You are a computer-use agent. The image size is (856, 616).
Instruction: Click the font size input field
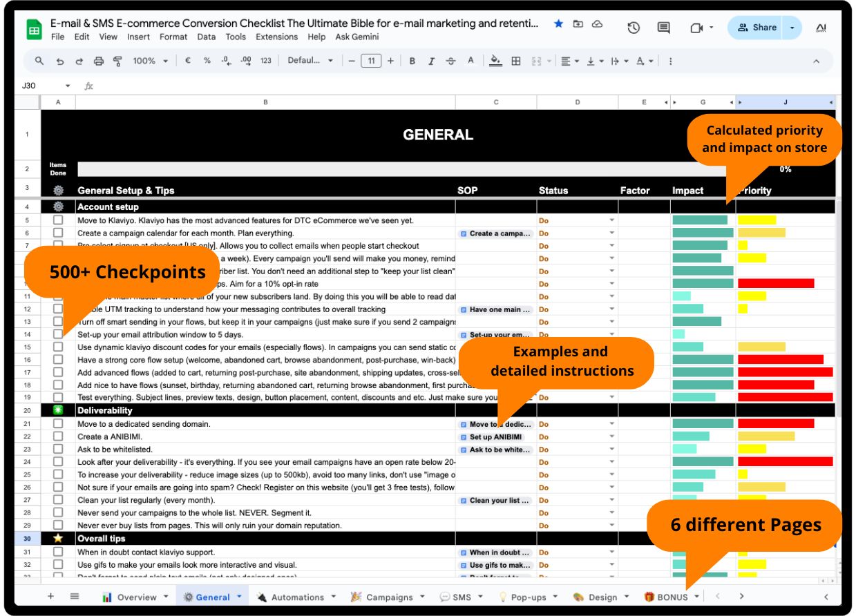click(x=371, y=61)
